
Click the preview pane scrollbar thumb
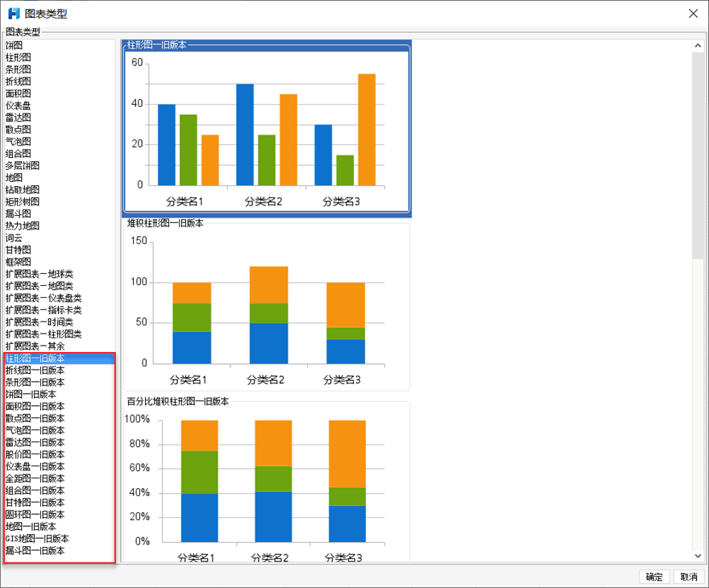[x=698, y=155]
